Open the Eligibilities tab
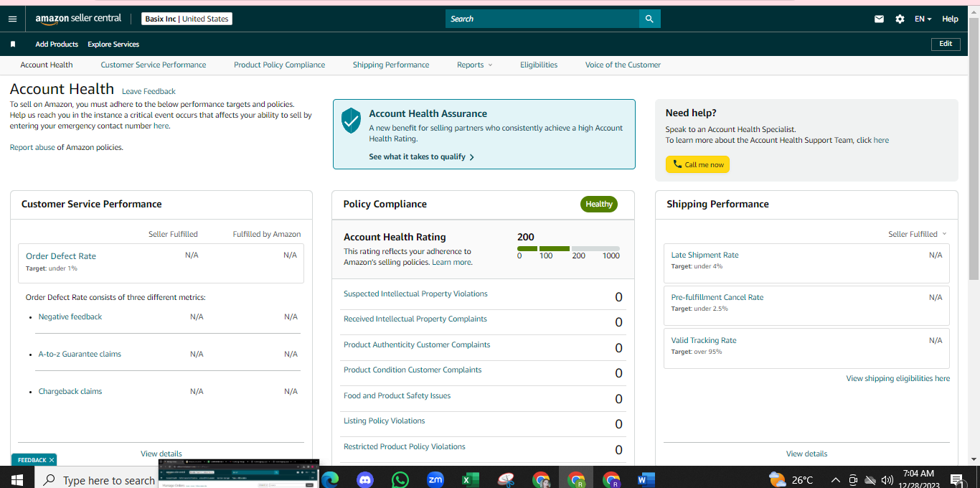Screen dimensions: 980x488 point(539,65)
